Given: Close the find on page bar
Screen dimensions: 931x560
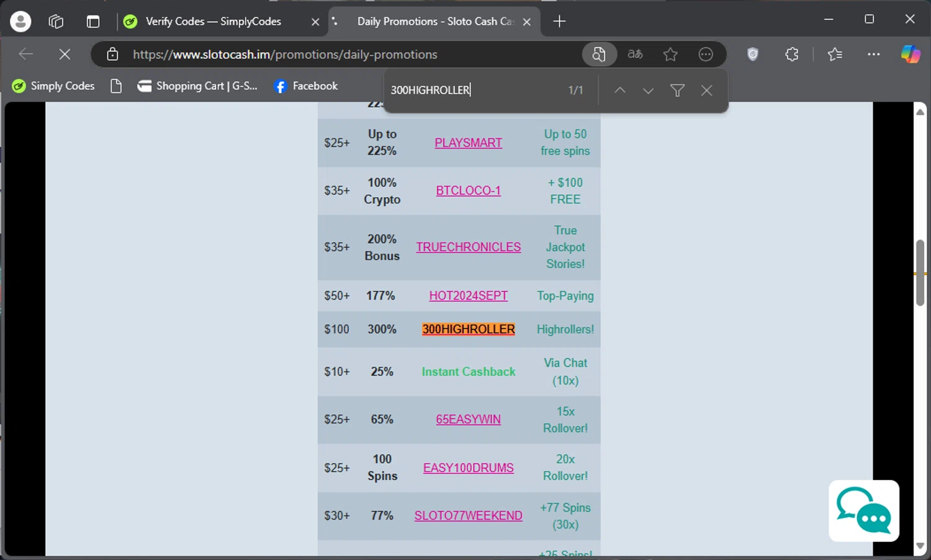Looking at the screenshot, I should 706,91.
